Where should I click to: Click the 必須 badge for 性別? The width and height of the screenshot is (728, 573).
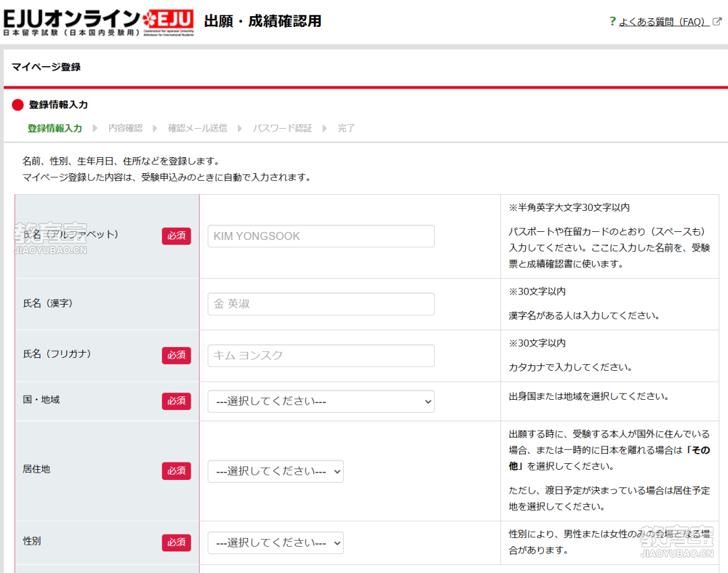[x=177, y=543]
